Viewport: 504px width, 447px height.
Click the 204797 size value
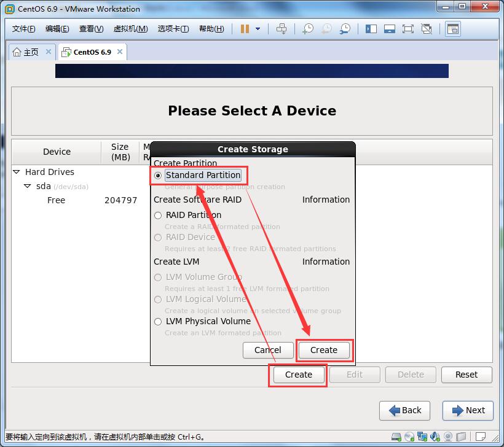pyautogui.click(x=121, y=200)
